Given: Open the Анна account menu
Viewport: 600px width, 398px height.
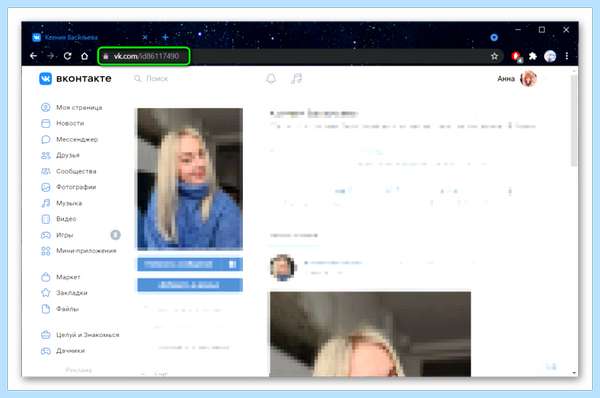Looking at the screenshot, I should (x=521, y=79).
